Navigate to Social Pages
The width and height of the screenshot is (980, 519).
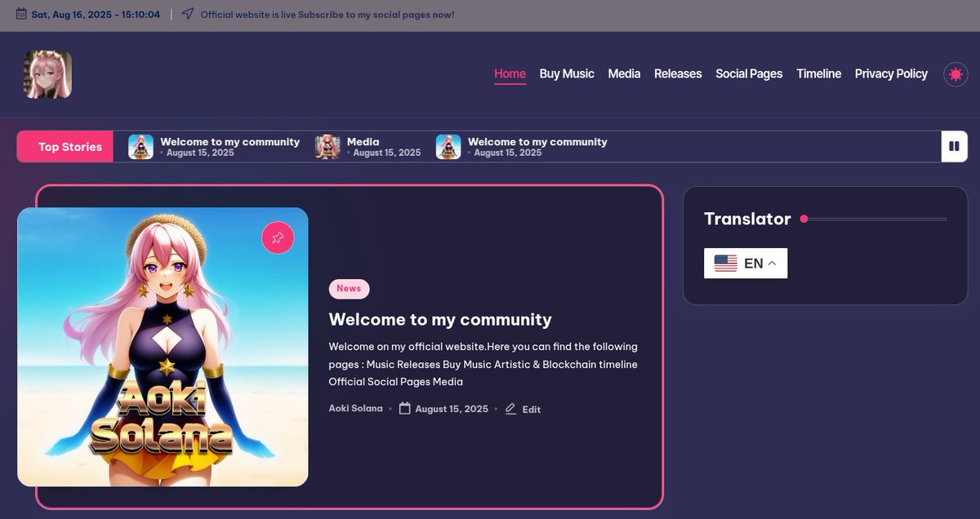click(749, 73)
